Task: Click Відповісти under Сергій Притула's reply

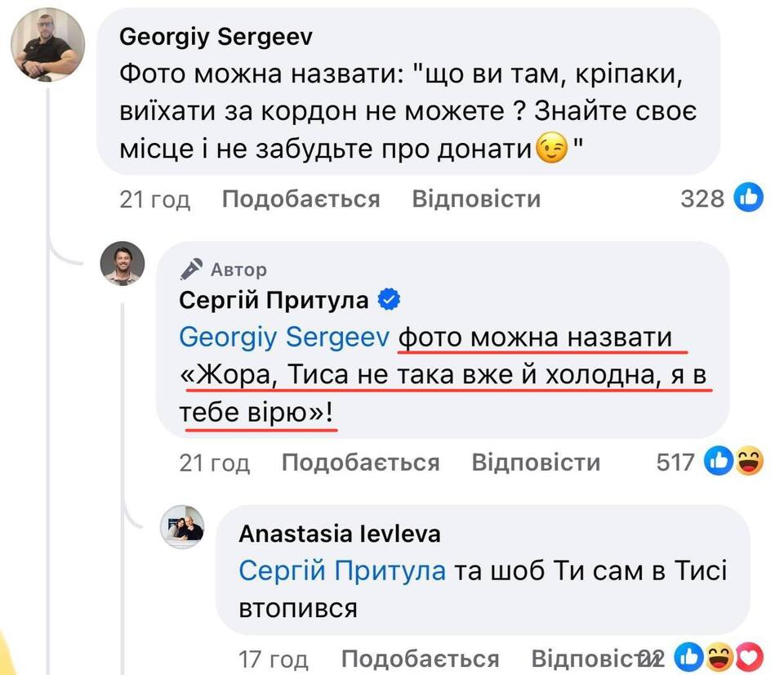Action: point(536,463)
